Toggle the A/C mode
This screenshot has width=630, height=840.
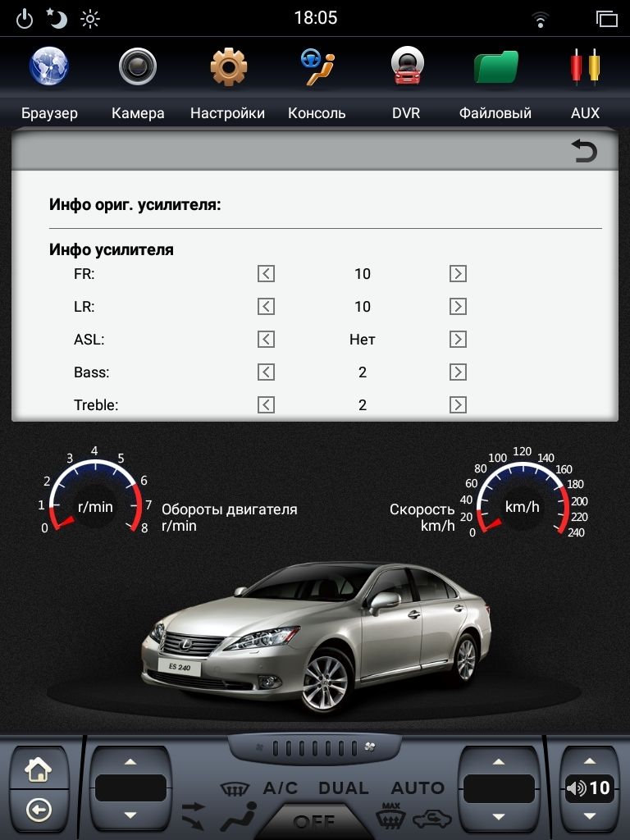[x=281, y=787]
